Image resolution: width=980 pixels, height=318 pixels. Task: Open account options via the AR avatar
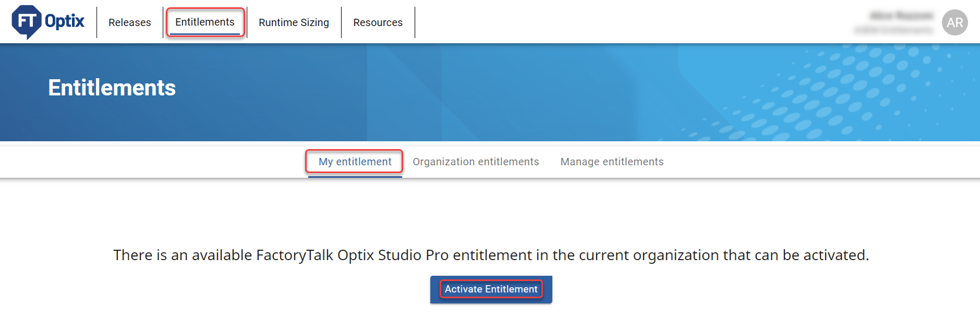pyautogui.click(x=955, y=21)
